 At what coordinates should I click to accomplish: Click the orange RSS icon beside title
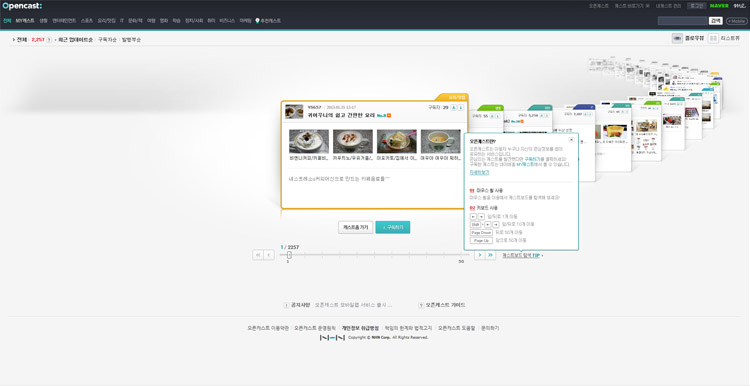(389, 115)
